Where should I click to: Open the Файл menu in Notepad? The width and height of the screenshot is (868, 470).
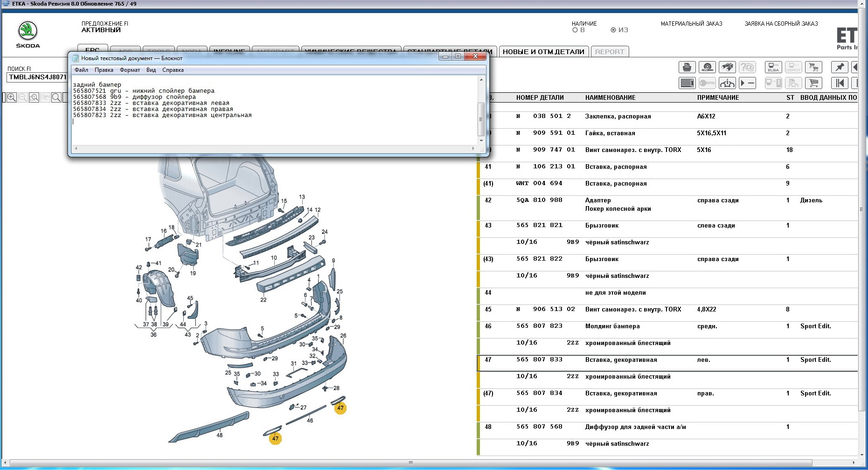coord(81,70)
